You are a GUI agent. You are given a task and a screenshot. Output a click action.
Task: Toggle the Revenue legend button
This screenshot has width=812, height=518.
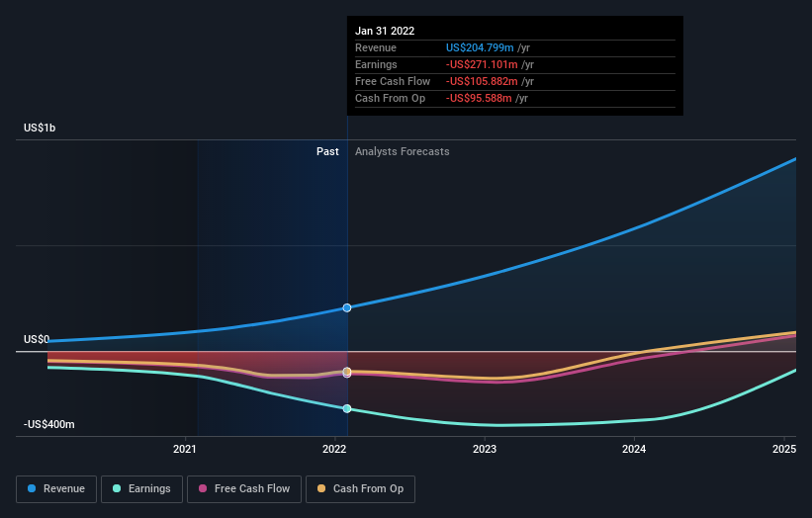tap(56, 489)
